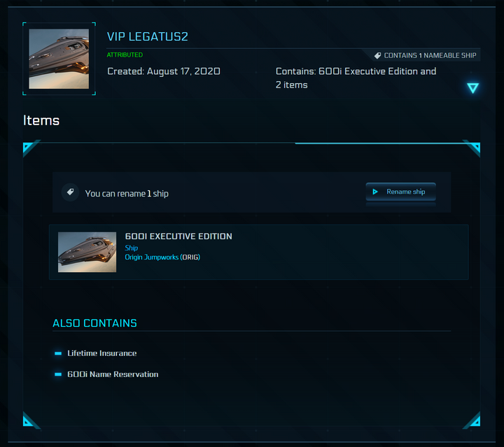Viewport: 504px width, 447px height.
Task: Click the ATTRIBUTED status label
Action: pyautogui.click(x=125, y=55)
